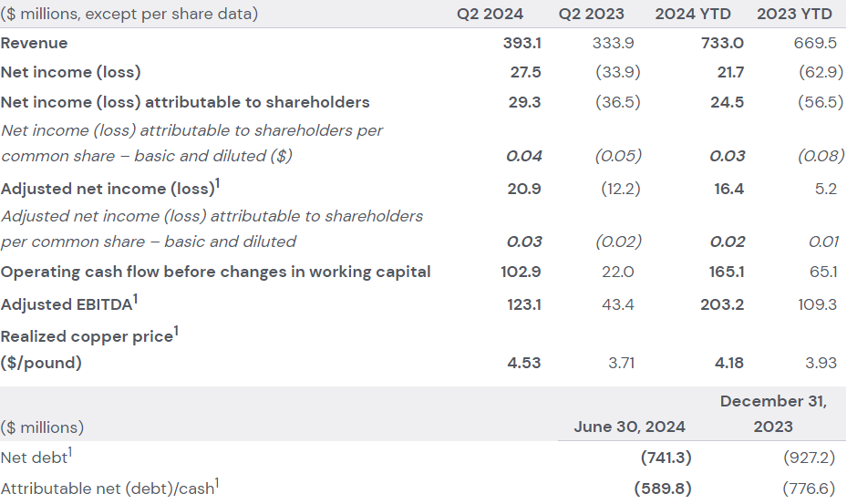
Task: Click the Realized copper price label
Action: pos(87,336)
